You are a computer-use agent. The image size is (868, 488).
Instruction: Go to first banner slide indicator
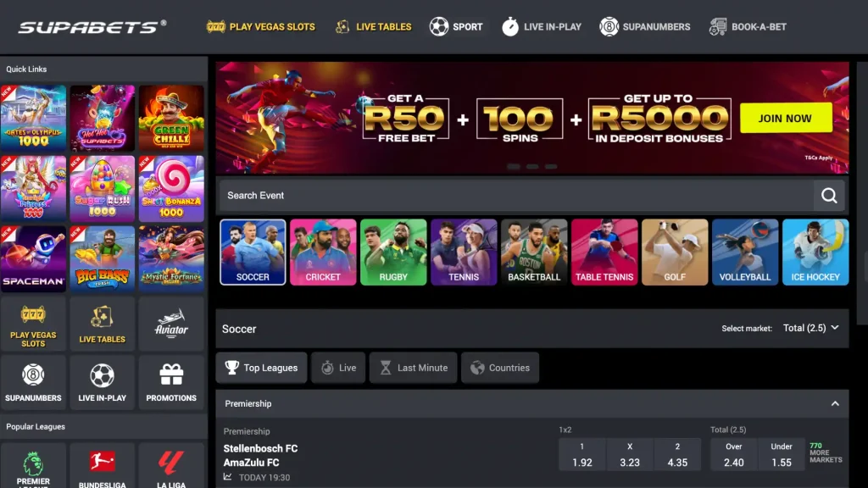click(x=513, y=167)
